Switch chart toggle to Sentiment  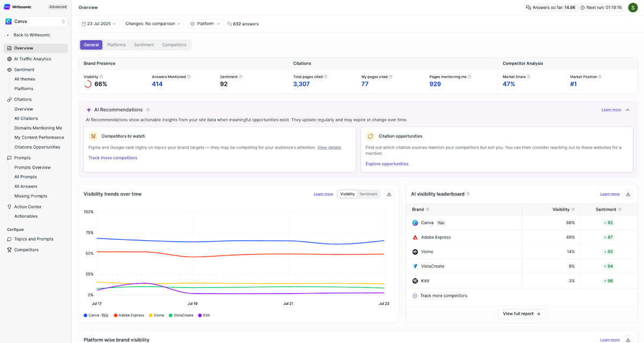[x=368, y=194]
